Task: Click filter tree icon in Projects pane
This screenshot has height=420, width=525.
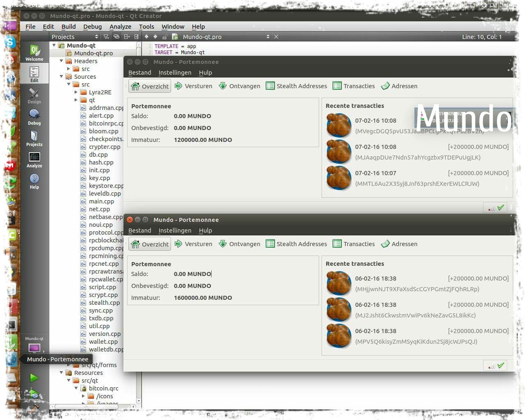Action: [x=106, y=37]
